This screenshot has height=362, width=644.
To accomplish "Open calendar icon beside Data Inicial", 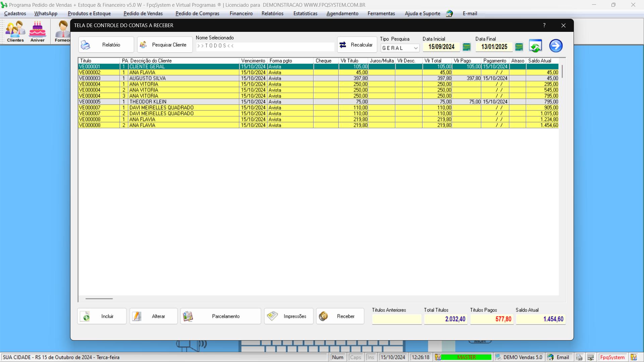I will 467,47.
